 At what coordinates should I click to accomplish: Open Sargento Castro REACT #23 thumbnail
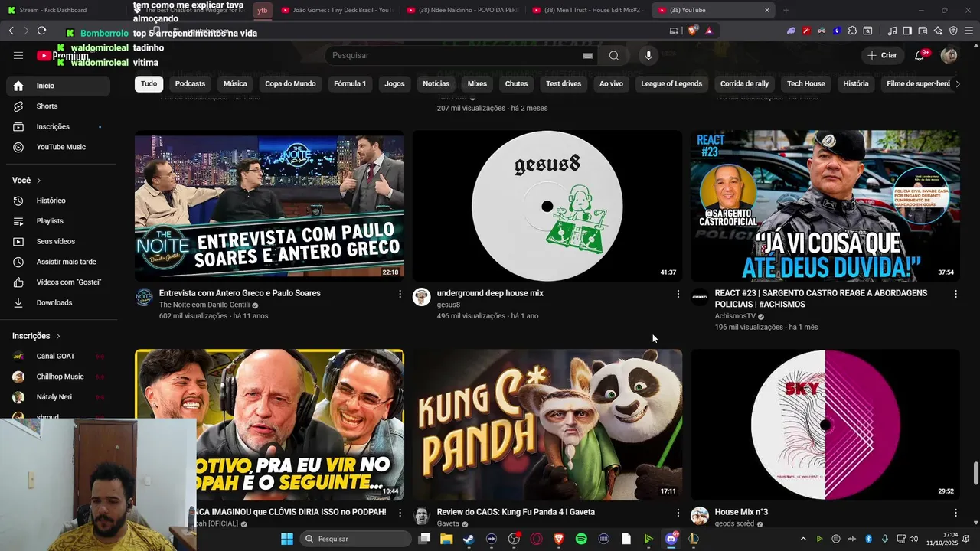pos(825,206)
